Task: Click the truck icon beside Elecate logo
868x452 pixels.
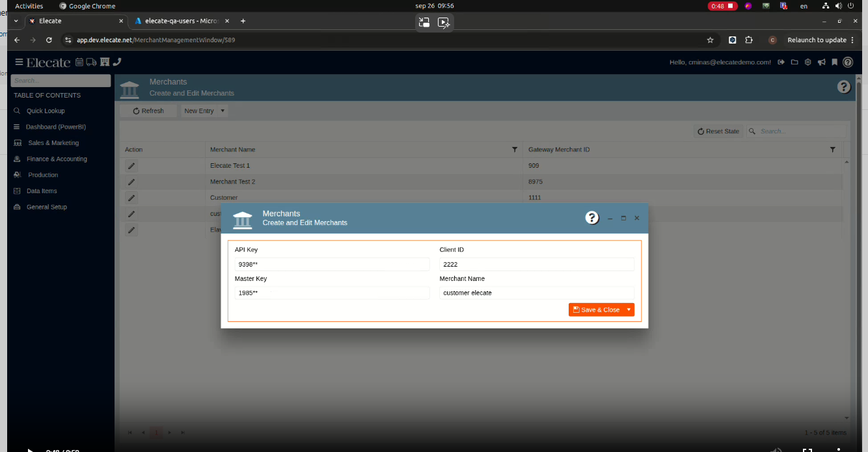Action: 90,62
